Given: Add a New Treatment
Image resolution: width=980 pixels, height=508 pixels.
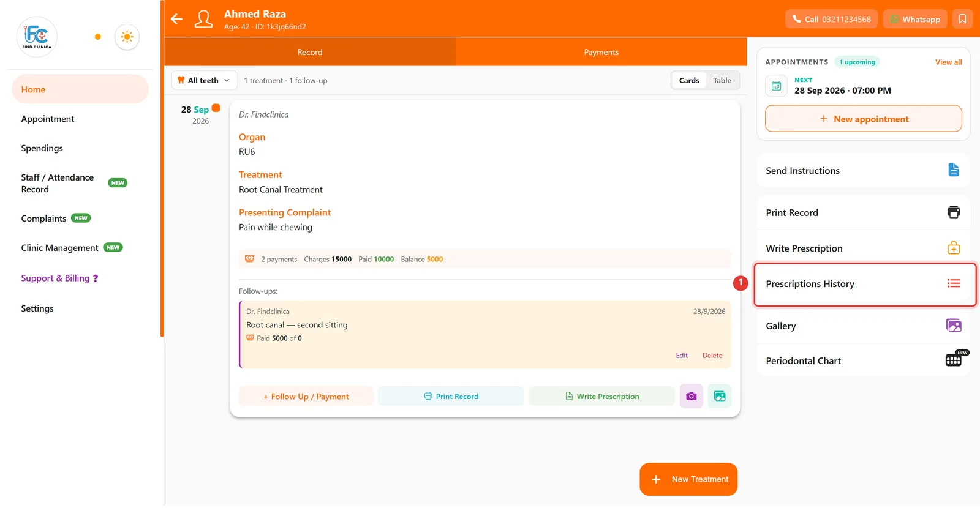Looking at the screenshot, I should [688, 479].
